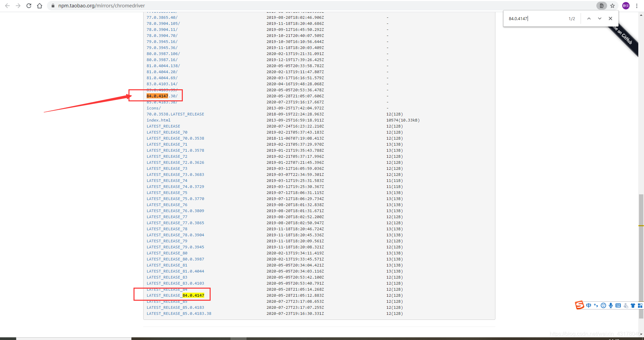644x340 pixels.
Task: Open the on-screen soft keyboard icon
Action: 619,305
